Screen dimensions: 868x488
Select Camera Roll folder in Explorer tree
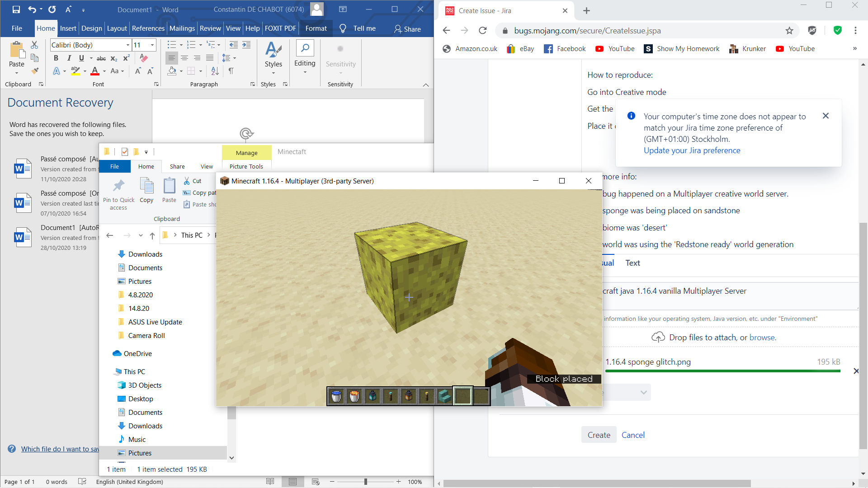click(146, 336)
